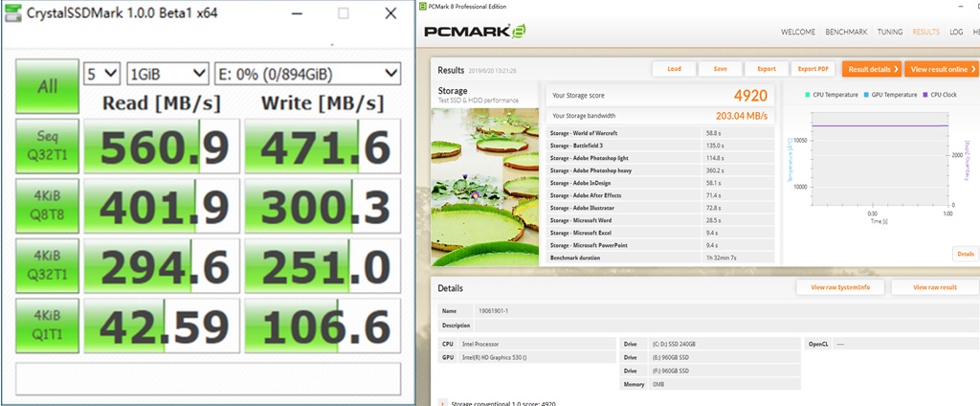This screenshot has height=406, width=980.
Task: Start the Seq Q32T1 test
Action: 46,146
